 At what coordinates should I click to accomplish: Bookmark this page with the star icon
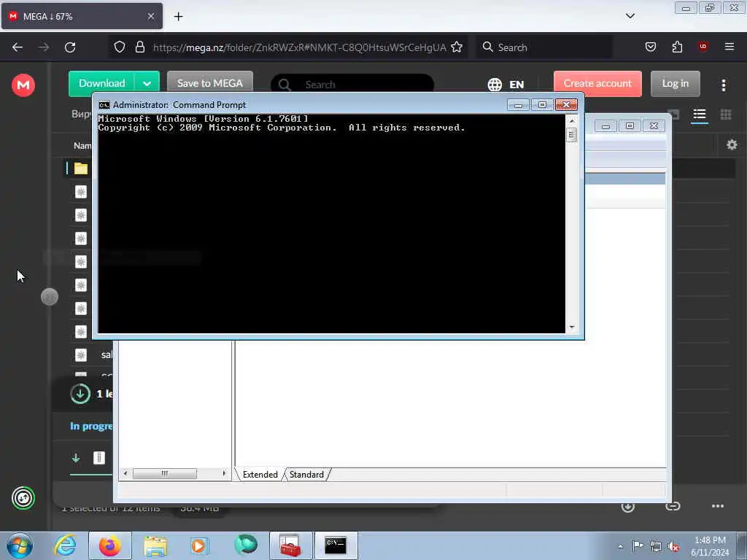457,47
